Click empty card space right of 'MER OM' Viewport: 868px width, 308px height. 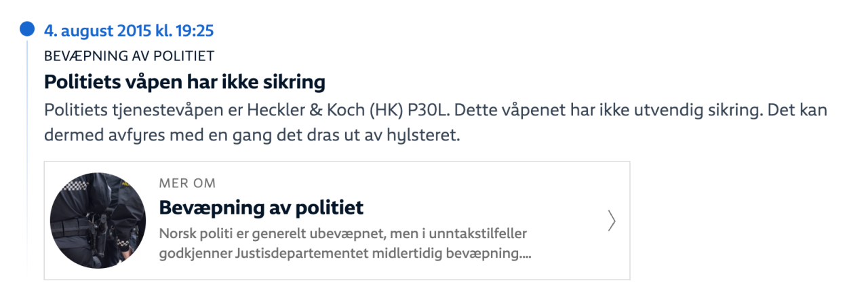pyautogui.click(x=407, y=184)
